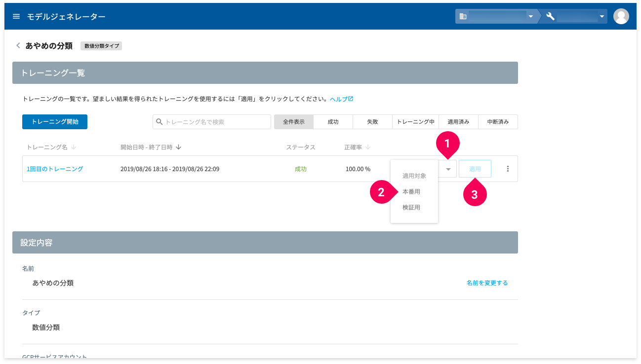Click the search magnifier icon
Viewport: 641px width, 364px height.
(x=159, y=122)
